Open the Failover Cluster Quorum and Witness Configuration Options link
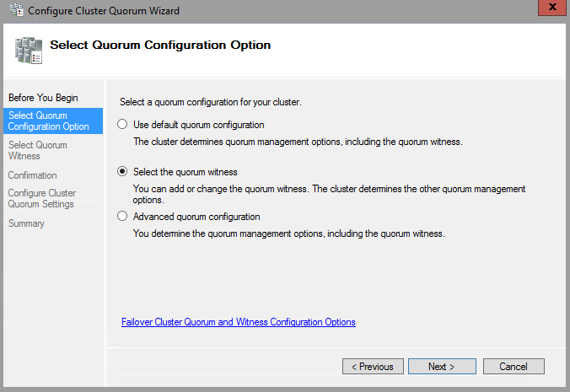Viewport: 570px width, 392px height. pyautogui.click(x=239, y=322)
